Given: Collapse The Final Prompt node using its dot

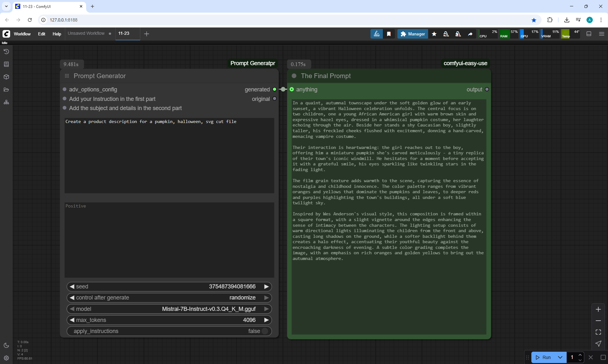Looking at the screenshot, I should (294, 76).
